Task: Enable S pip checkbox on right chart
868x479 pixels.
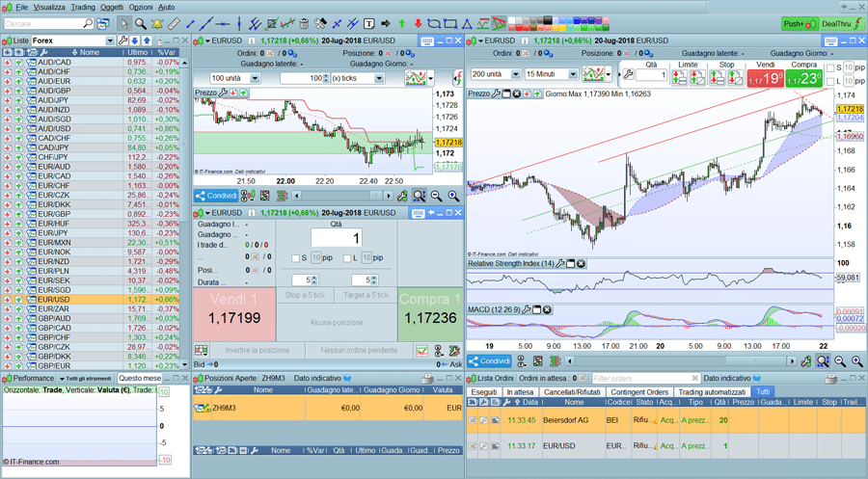Action: tap(830, 67)
